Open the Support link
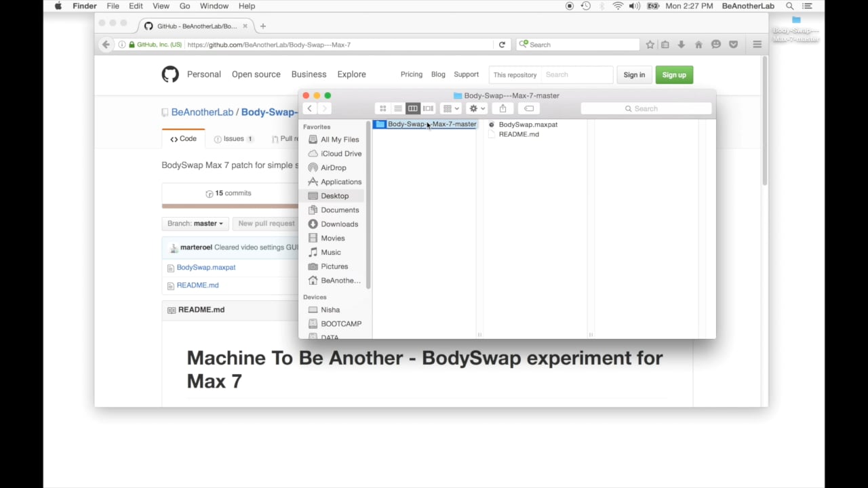This screenshot has height=488, width=868. click(466, 75)
